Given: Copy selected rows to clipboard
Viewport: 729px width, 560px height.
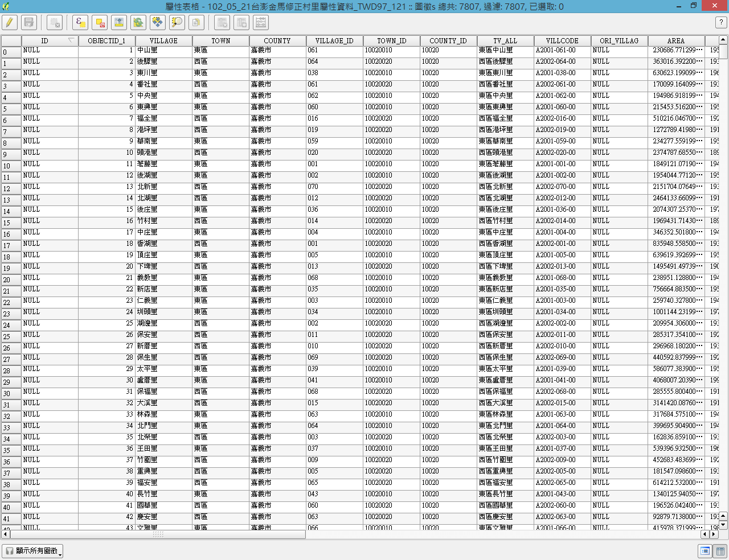Looking at the screenshot, I should pos(196,23).
